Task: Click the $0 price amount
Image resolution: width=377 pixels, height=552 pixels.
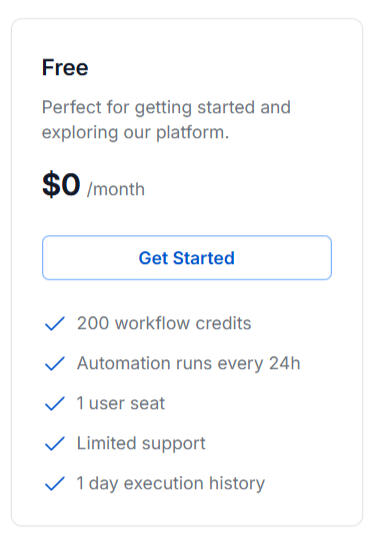Action: point(61,184)
